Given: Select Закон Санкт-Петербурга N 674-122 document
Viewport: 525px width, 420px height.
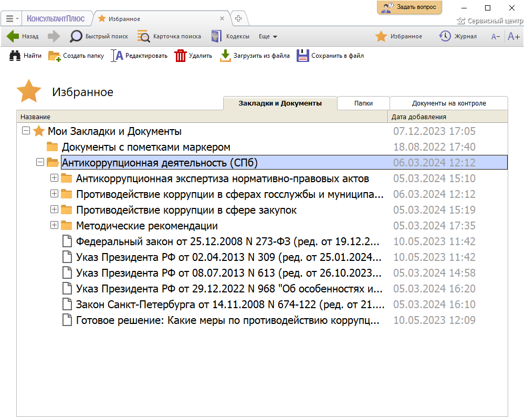Looking at the screenshot, I should pos(230,304).
